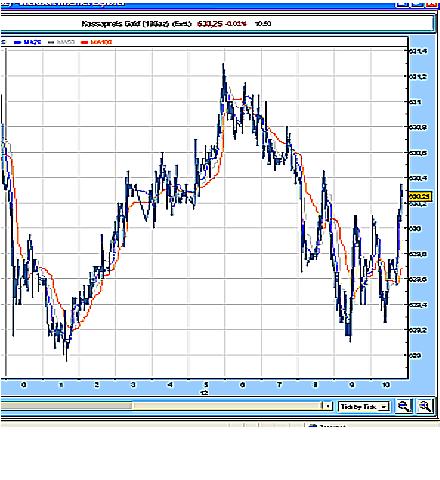Click the scrollbar right arrow button
The width and height of the screenshot is (440, 480).
328,406
